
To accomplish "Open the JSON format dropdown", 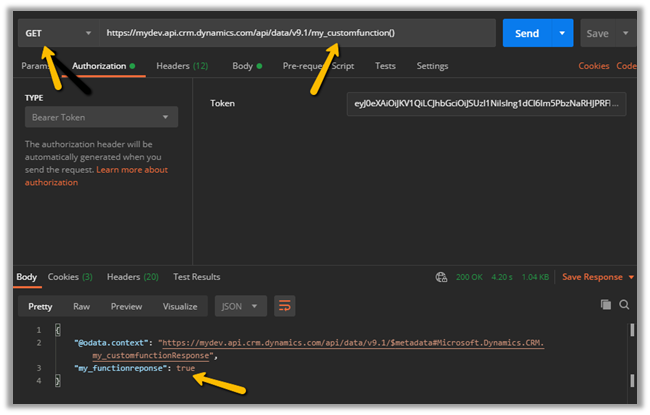I will pyautogui.click(x=243, y=306).
